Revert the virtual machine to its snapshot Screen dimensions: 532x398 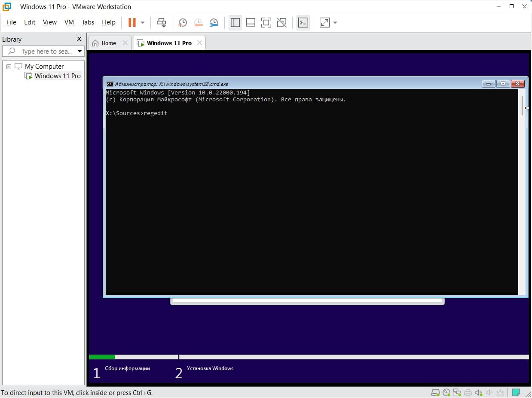(x=198, y=22)
